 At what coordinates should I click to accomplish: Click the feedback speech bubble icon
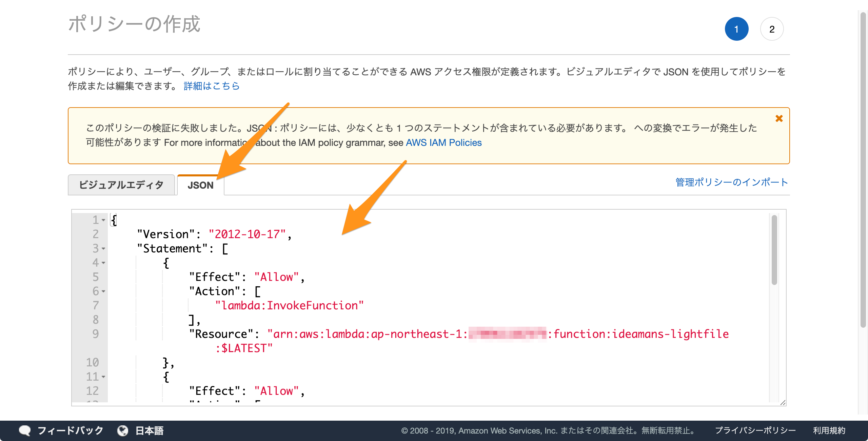25,430
